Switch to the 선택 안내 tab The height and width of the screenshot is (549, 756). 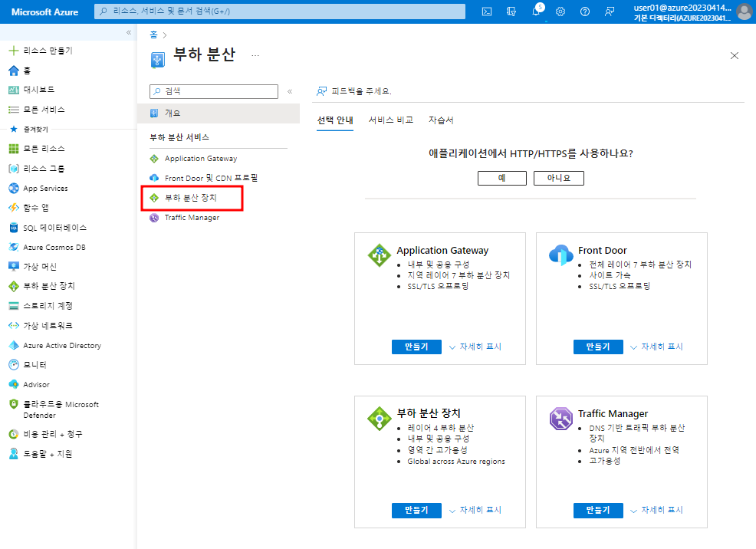tap(335, 120)
